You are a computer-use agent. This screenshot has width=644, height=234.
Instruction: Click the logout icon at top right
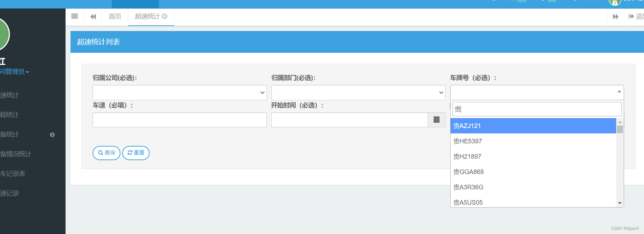(x=631, y=16)
